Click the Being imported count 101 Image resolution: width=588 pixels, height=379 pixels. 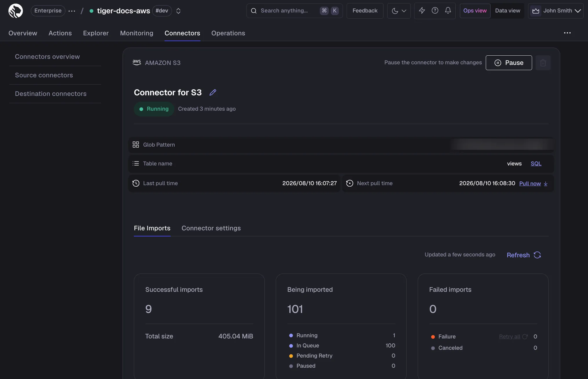295,309
